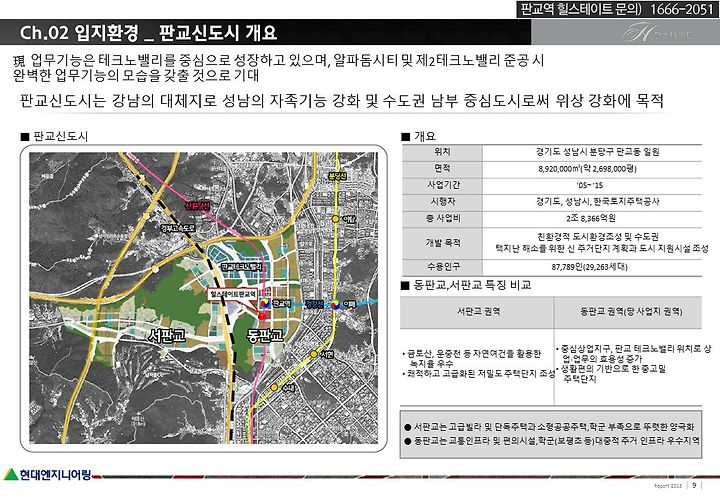Click the '친환경적 도시환경조성 및 수도권' line
Viewport: 720px width, 498px height.
coord(598,237)
